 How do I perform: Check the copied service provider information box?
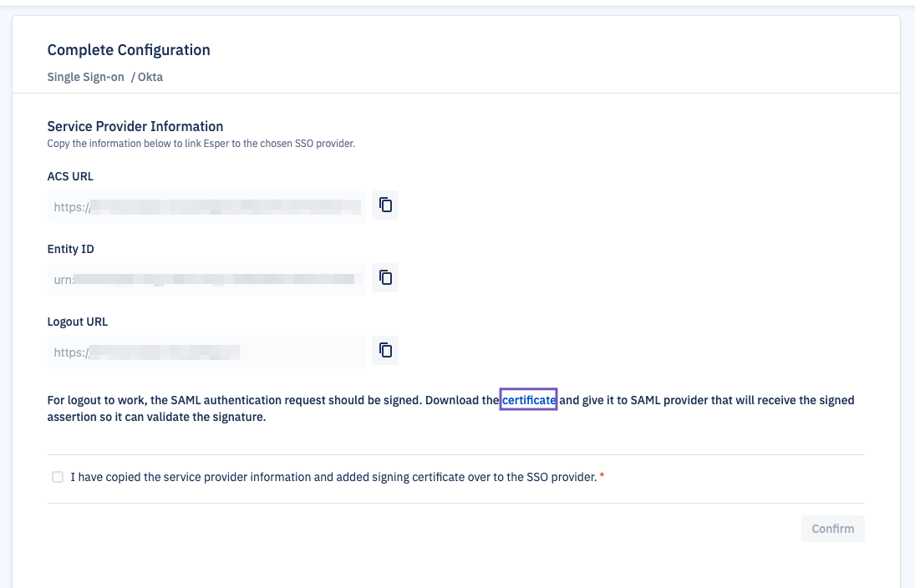pos(57,477)
